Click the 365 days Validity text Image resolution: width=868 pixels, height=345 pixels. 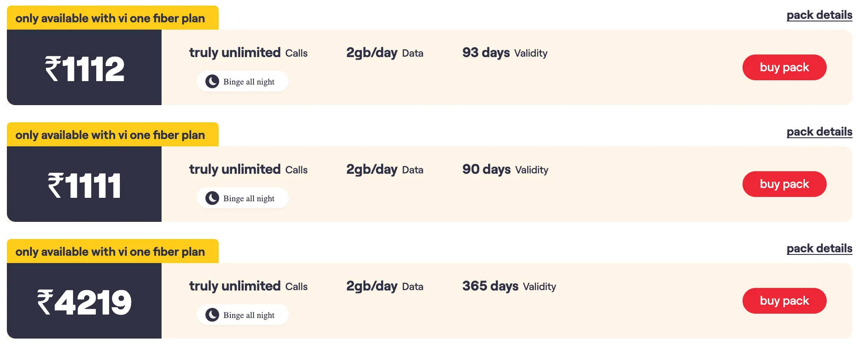(509, 286)
